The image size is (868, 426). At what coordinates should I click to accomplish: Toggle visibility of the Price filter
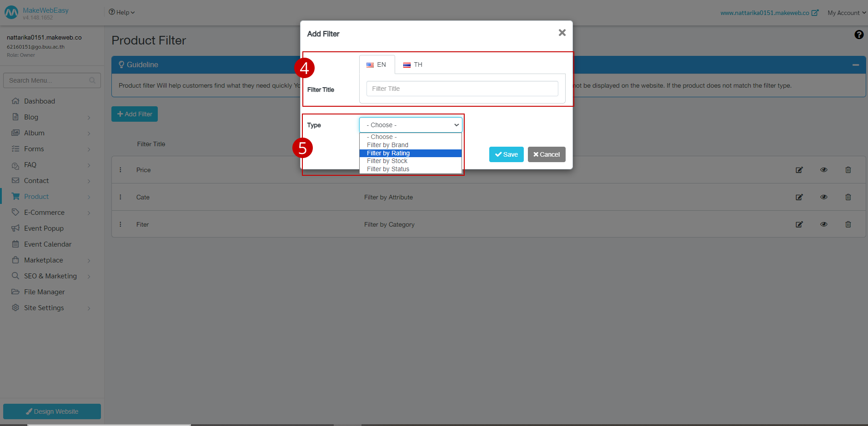(823, 169)
